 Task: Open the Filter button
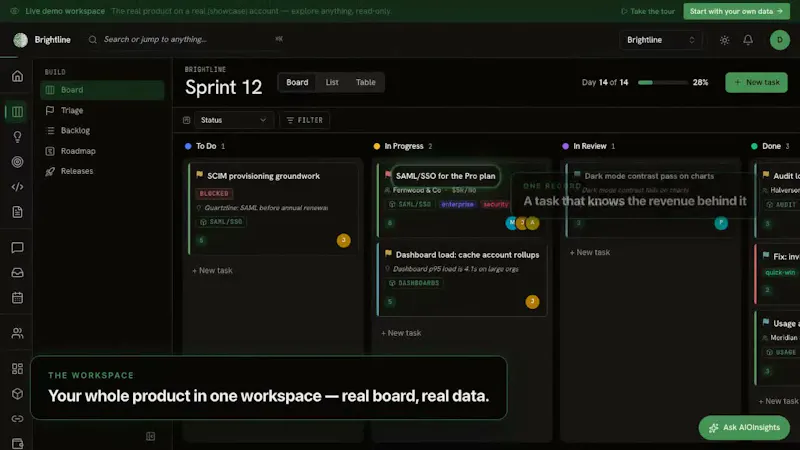(305, 120)
